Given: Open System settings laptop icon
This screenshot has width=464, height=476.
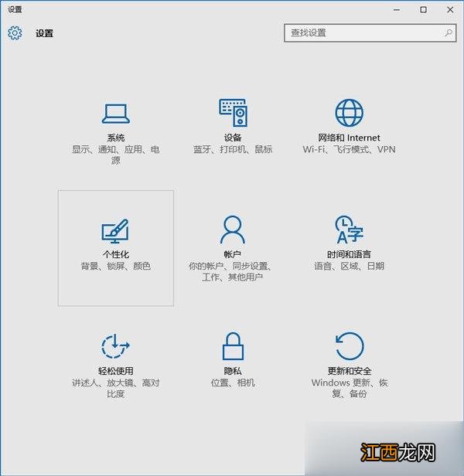Looking at the screenshot, I should coord(116,114).
